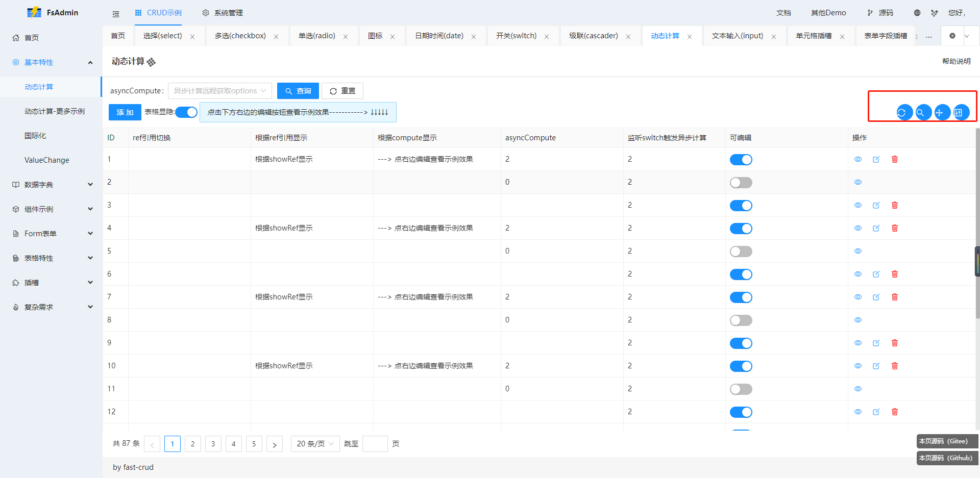This screenshot has width=980, height=478.
Task: Expand the 组件示例 sidebar group
Action: point(51,209)
